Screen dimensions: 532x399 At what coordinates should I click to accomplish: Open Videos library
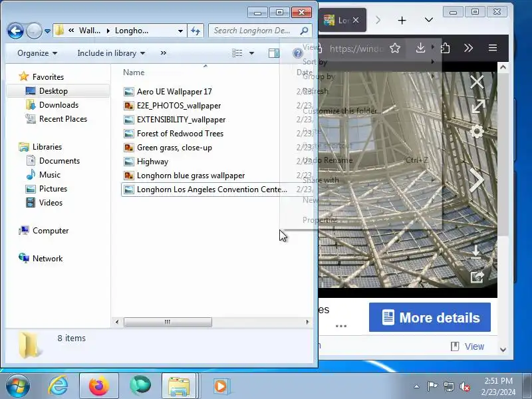[51, 203]
